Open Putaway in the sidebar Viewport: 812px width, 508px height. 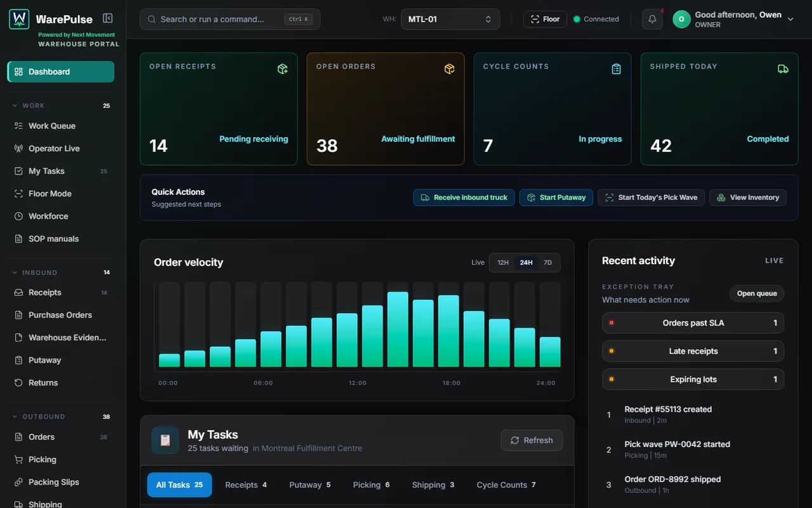point(61,360)
